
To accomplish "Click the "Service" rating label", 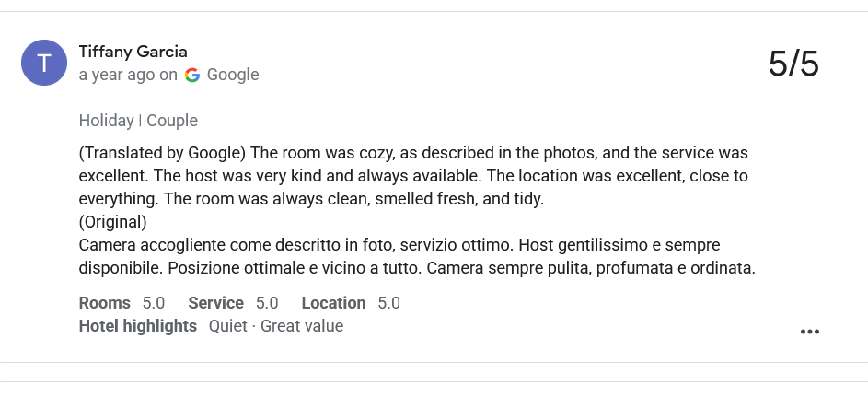I will [215, 303].
